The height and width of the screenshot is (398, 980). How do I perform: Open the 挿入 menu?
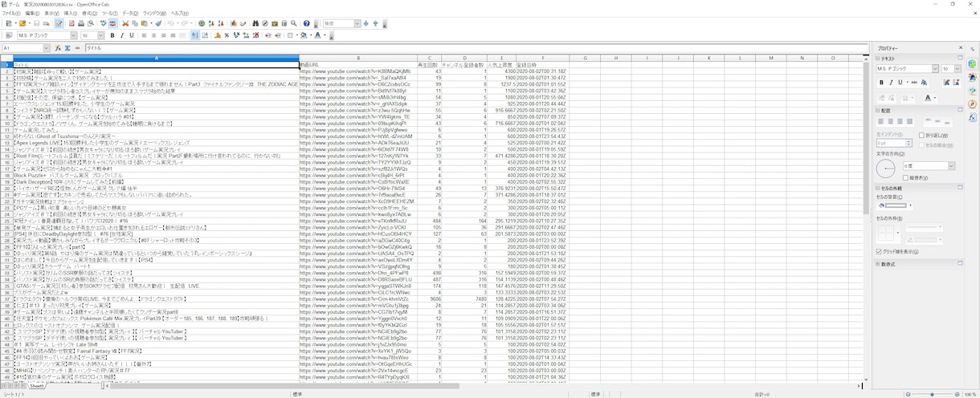(71, 14)
